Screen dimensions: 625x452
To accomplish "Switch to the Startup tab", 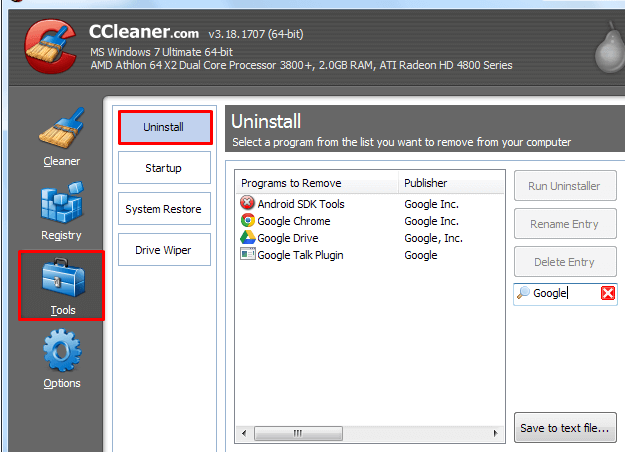I will coord(164,168).
